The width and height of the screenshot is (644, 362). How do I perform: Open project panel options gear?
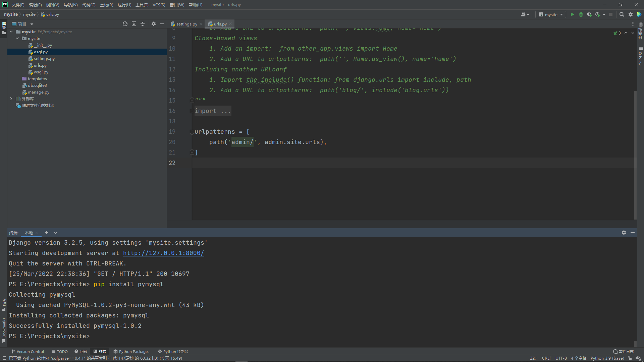[x=154, y=24]
